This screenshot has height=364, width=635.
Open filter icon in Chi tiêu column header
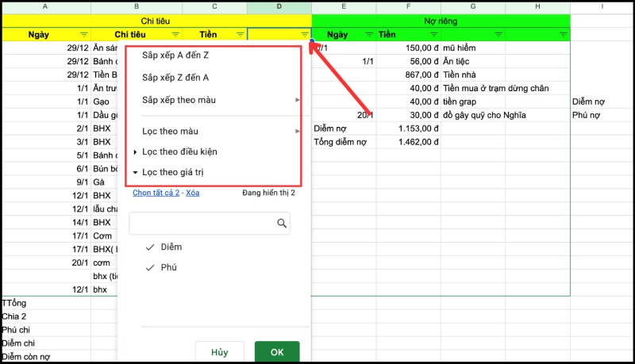click(175, 35)
